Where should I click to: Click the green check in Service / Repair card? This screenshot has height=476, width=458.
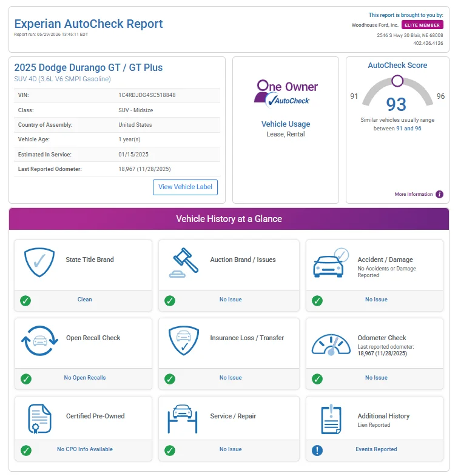point(170,451)
